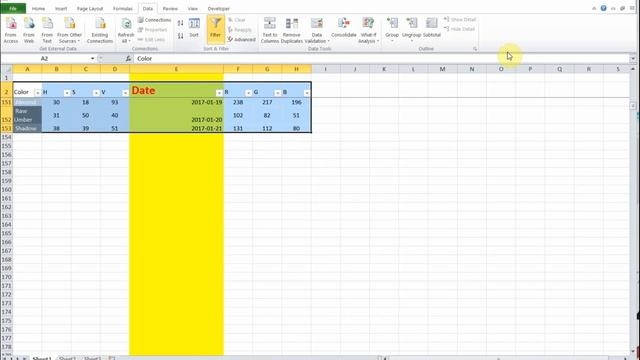Select column E header
Screen dimensions: 640x360
(x=176, y=69)
